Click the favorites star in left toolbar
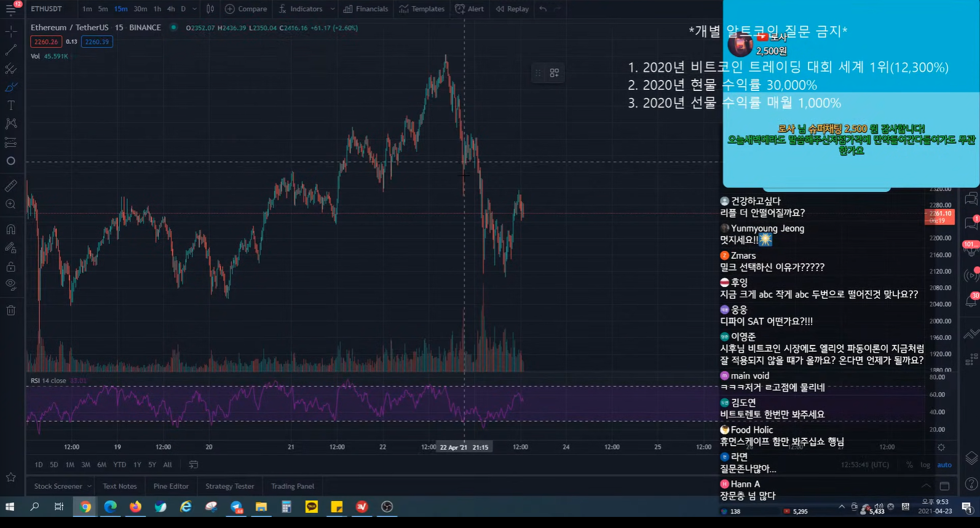Screen dimensions: 980x528 tap(11, 477)
